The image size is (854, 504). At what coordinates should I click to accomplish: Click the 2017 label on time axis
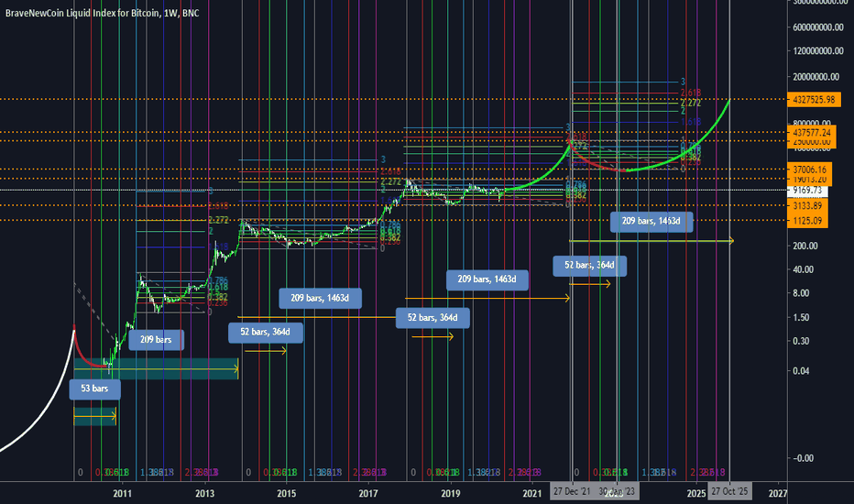[x=368, y=494]
